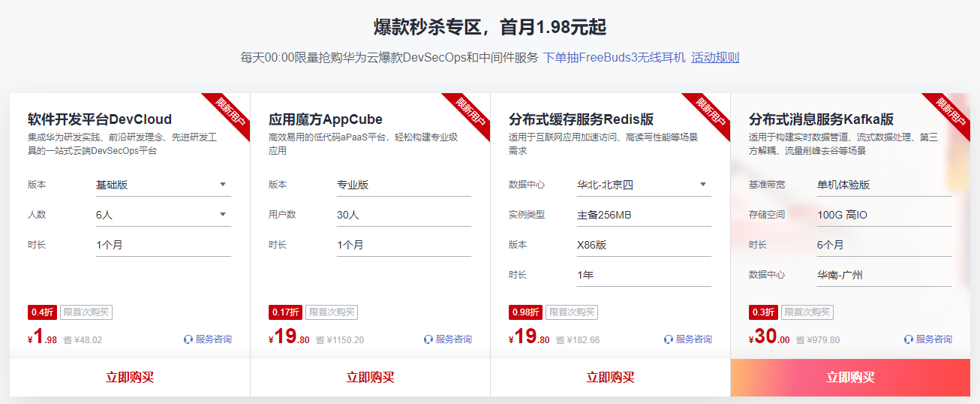Click 立即购买 for DevCloud
This screenshot has width=980, height=404.
tap(130, 378)
